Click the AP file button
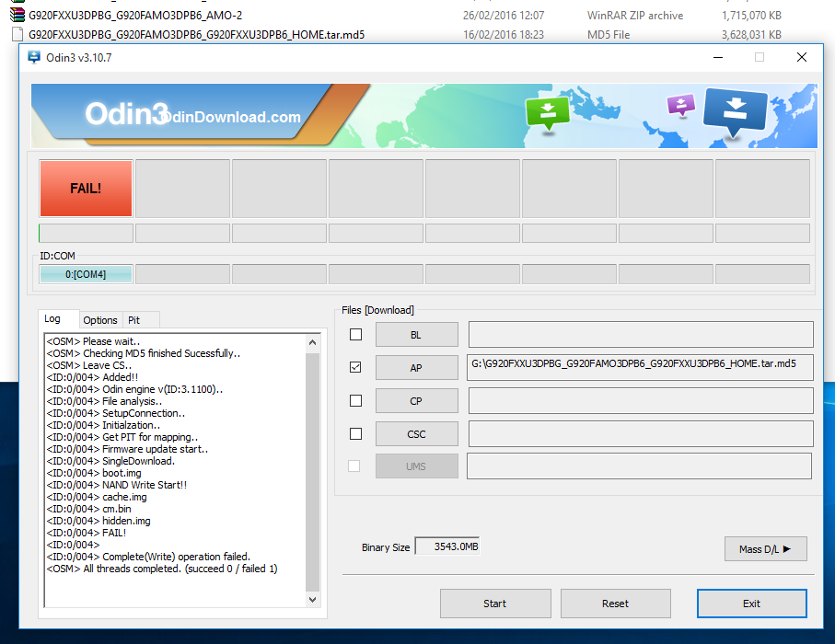 416,368
